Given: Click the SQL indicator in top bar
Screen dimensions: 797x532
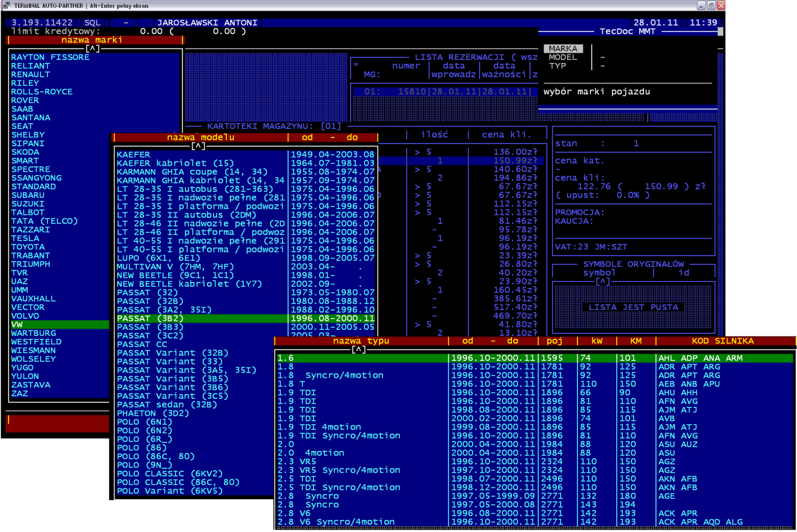Looking at the screenshot, I should [93, 23].
